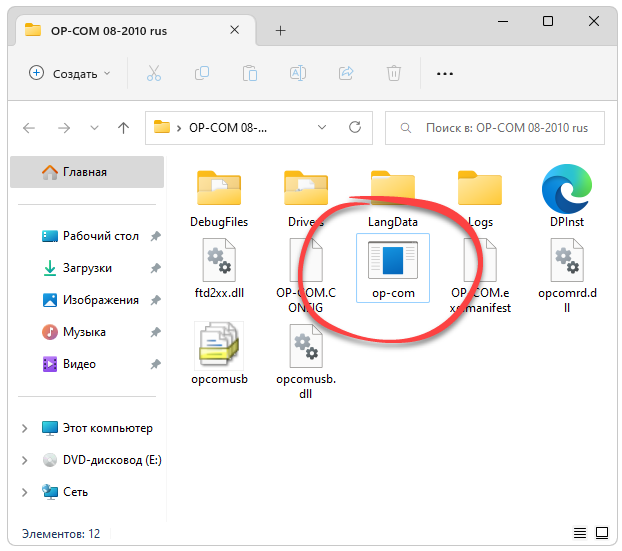Click the Paste clipboard icon
622x551 pixels.
click(250, 73)
